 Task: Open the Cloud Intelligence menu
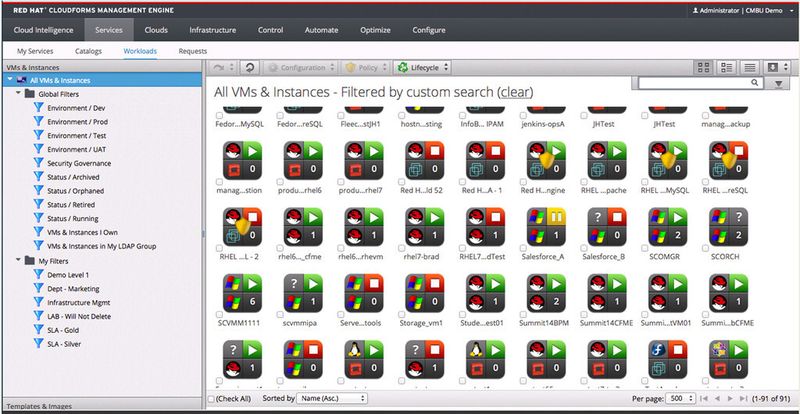pos(43,30)
